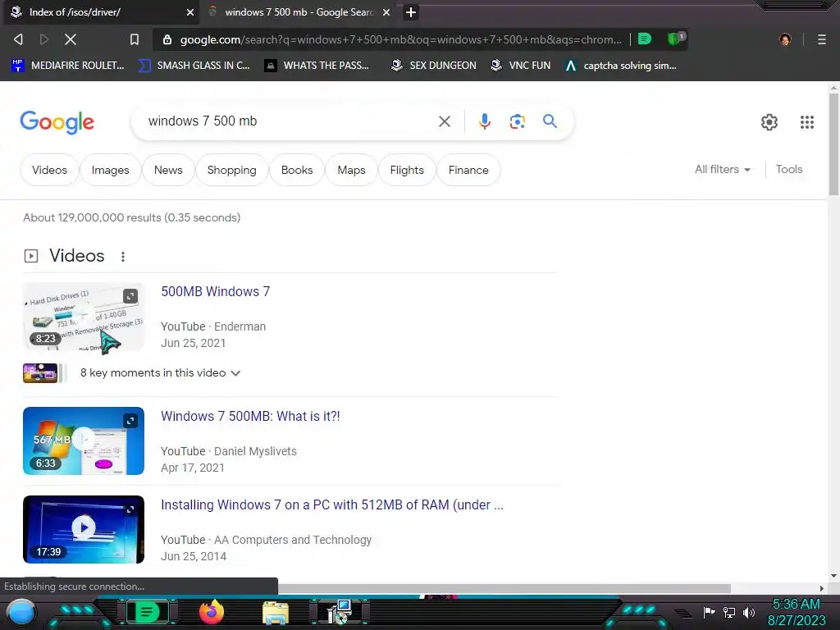Expand 8 key moments in this video
Screen dimensions: 840x630
click(160, 373)
